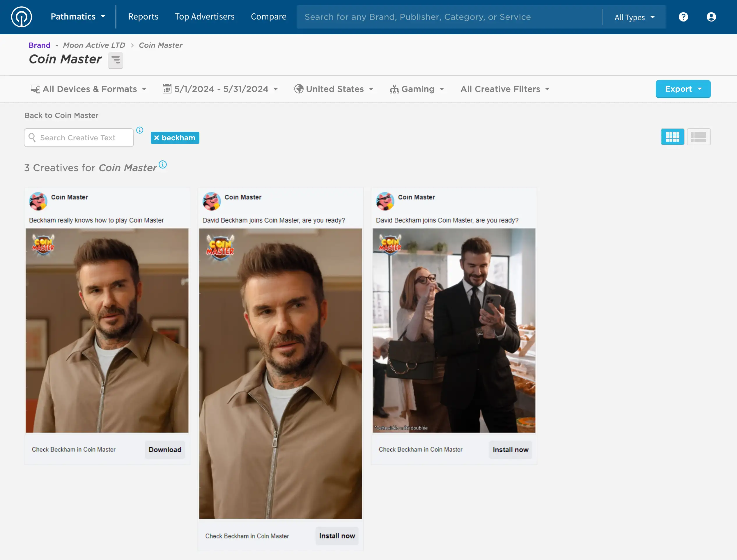This screenshot has width=737, height=560.
Task: Click 'Check Beckham in Coin Master' on middle card
Action: [x=247, y=536]
